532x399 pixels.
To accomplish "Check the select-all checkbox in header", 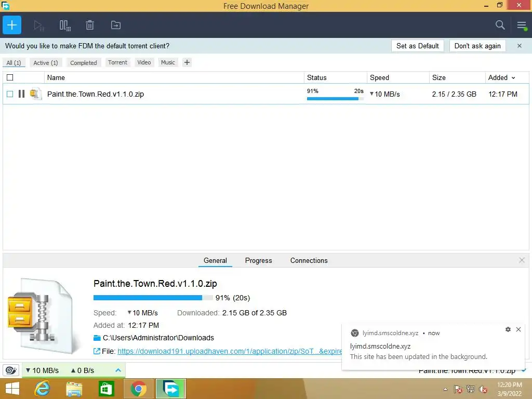I will (10, 77).
